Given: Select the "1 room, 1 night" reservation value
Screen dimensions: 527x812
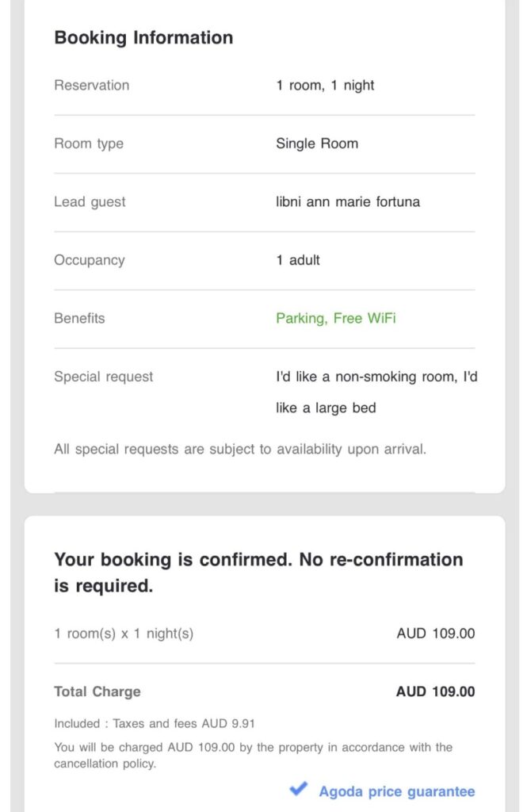Looking at the screenshot, I should 325,85.
